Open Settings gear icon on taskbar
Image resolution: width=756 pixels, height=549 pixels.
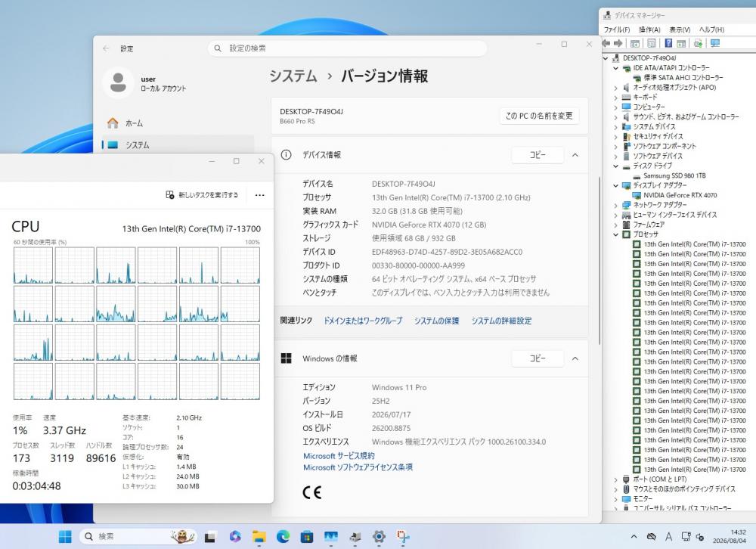tap(379, 536)
